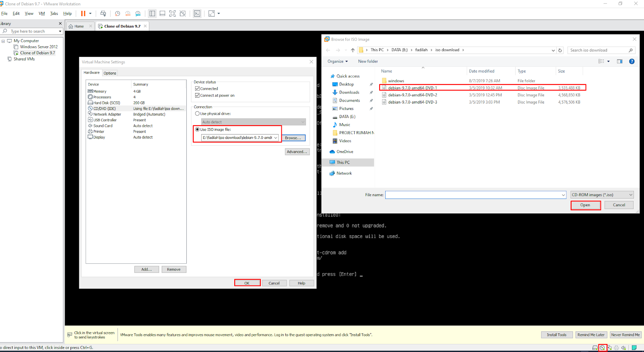Select the Sound Card device row
The width and height of the screenshot is (644, 352).
pyautogui.click(x=136, y=126)
